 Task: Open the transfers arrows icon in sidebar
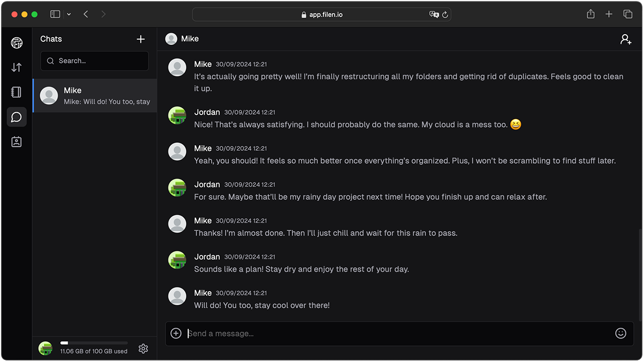tap(17, 67)
